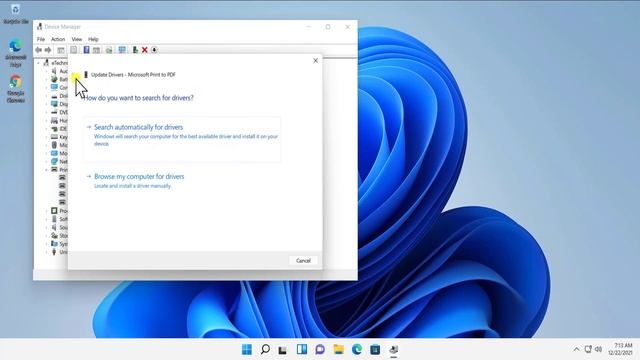The height and width of the screenshot is (360, 640).
Task: Select the DVD drives icon in device tree
Action: point(54,112)
